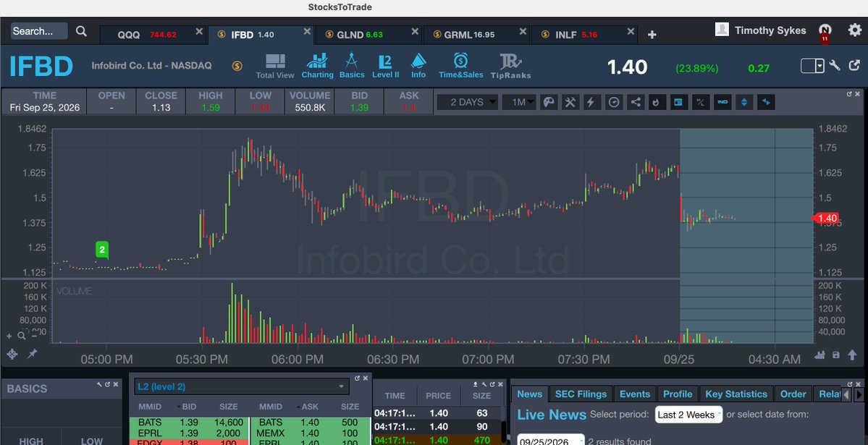Screen dimensions: 868x445
Task: Click the crosshair move icon below chart
Action: [12, 355]
